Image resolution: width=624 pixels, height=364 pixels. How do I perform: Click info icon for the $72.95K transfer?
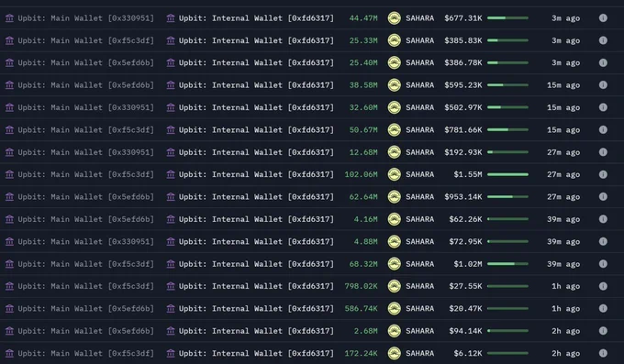(x=603, y=241)
